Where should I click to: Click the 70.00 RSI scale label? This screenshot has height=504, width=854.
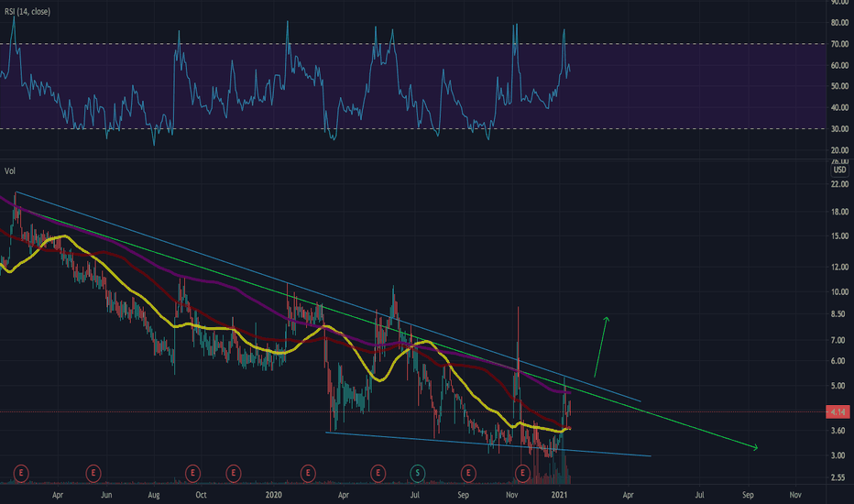click(840, 44)
